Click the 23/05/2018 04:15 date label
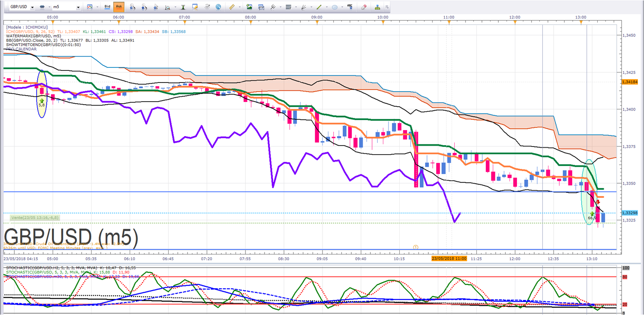Image resolution: width=644 pixels, height=315 pixels. click(21, 258)
